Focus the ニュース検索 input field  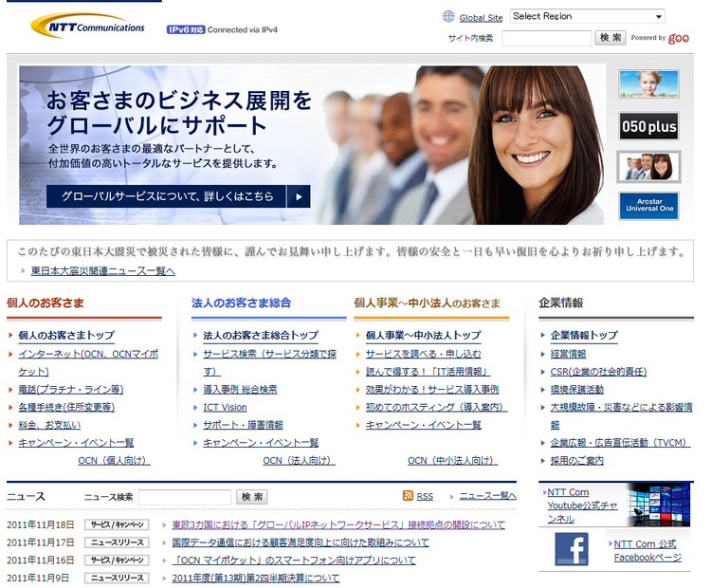[x=185, y=497]
